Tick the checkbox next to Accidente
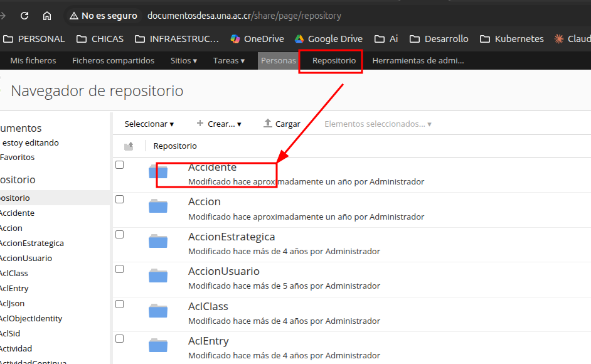 [x=120, y=165]
